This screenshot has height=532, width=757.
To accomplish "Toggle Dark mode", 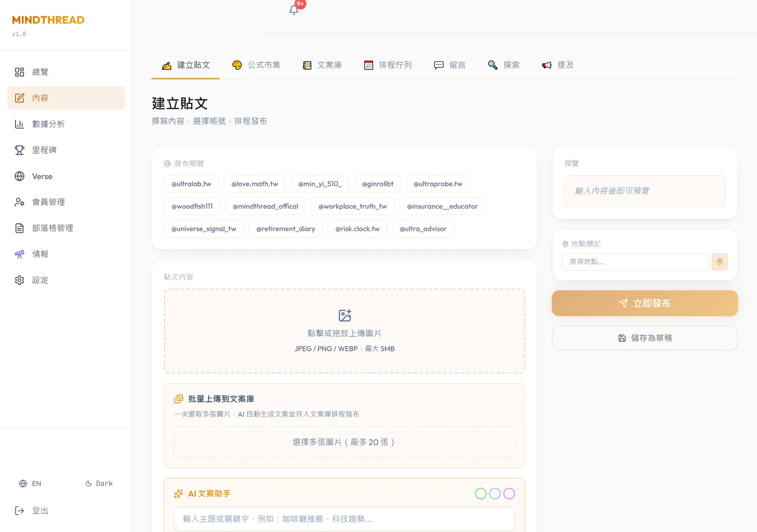I will click(x=99, y=483).
